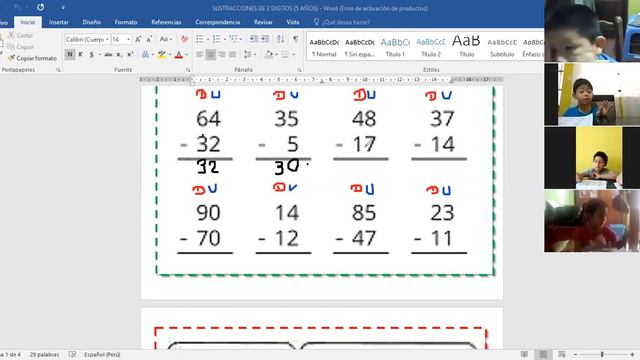The width and height of the screenshot is (640, 360).
Task: Click the multilevel list icon
Action: 233,39
